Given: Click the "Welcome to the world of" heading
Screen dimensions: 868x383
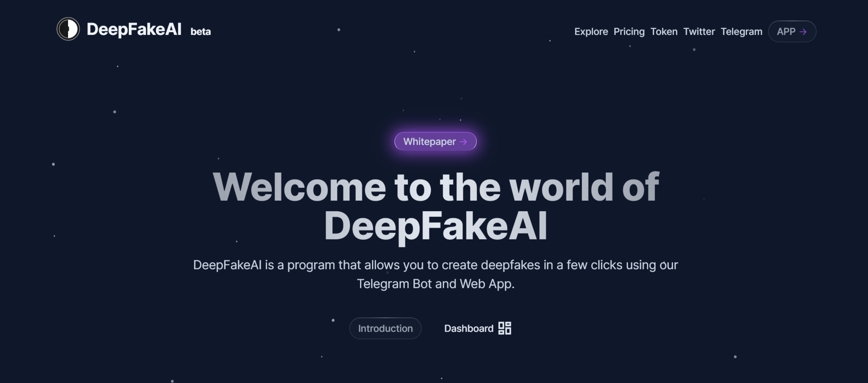Looking at the screenshot, I should (436, 187).
